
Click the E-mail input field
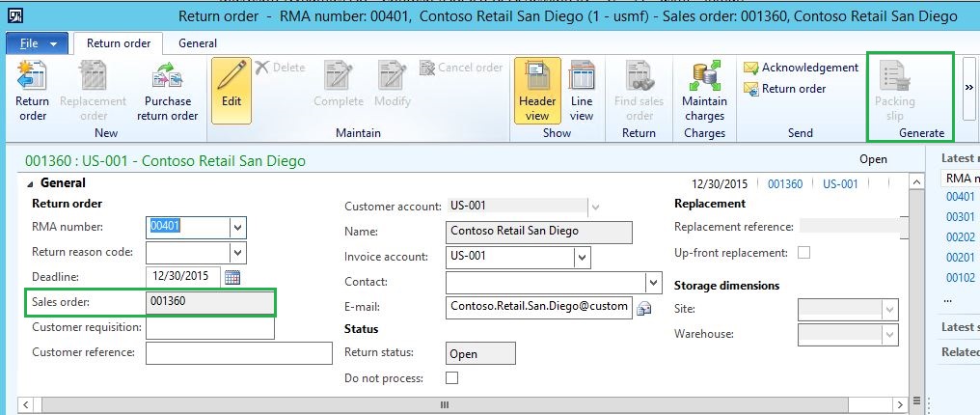click(539, 308)
